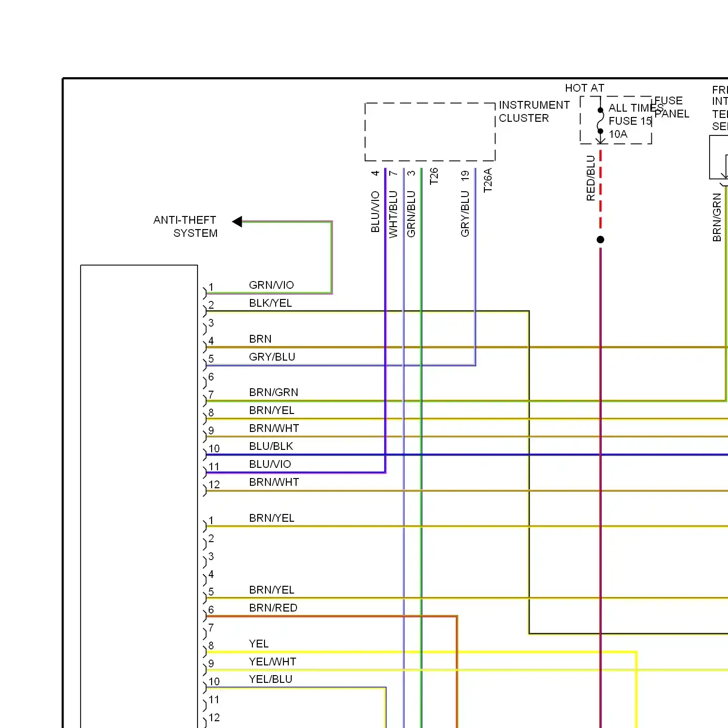Screen dimensions: 728x728
Task: Click the FUSE PANEL label
Action: [672, 107]
